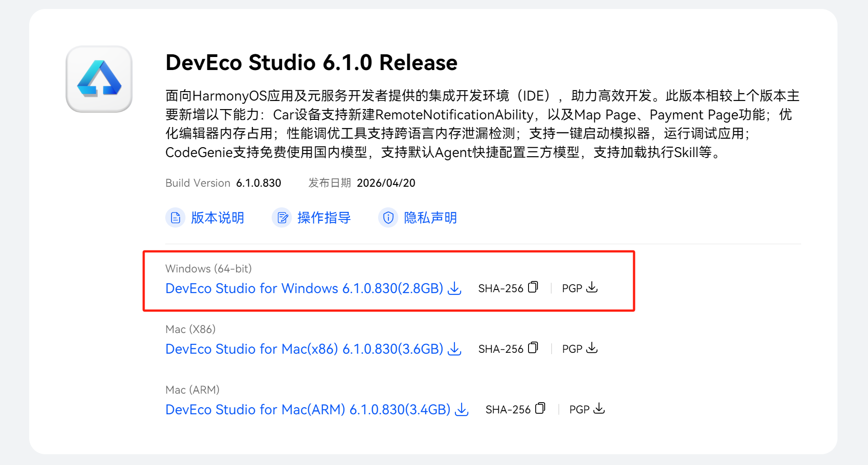Download the Windows PGP signature icon
Viewport: 868px width, 465px height.
(x=592, y=287)
